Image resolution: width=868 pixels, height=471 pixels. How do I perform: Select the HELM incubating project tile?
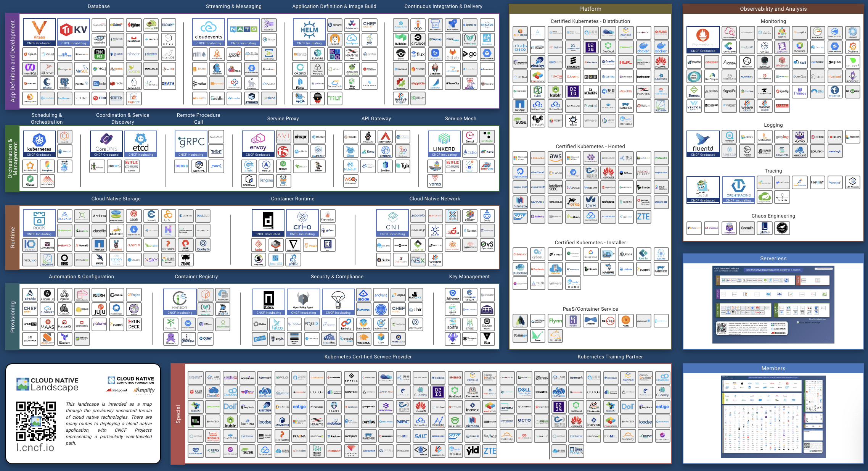[x=309, y=32]
